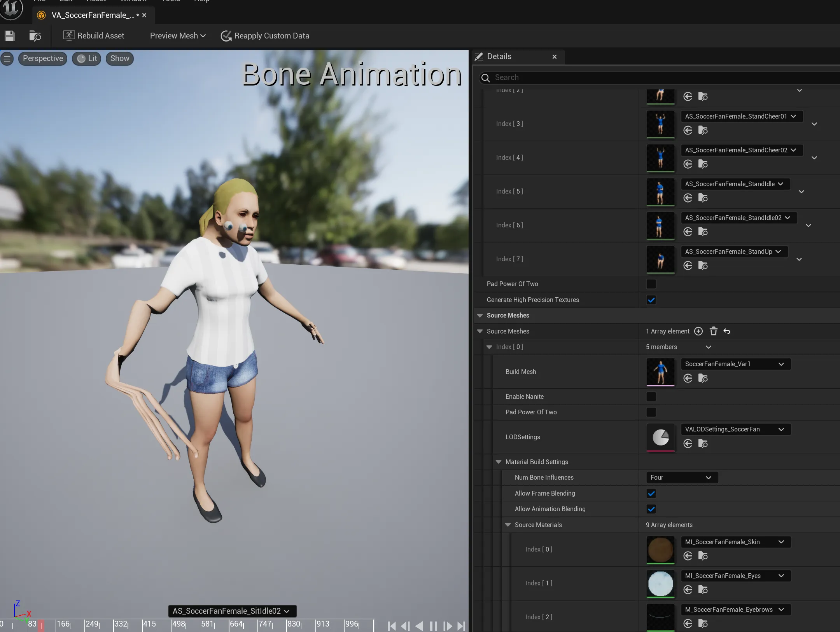
Task: Open the Preview Mesh menu
Action: (x=178, y=36)
